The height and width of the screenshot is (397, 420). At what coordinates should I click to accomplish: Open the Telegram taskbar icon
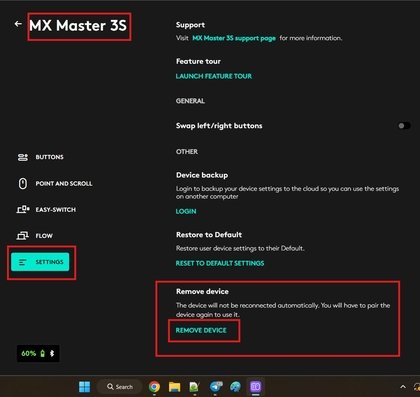216,387
